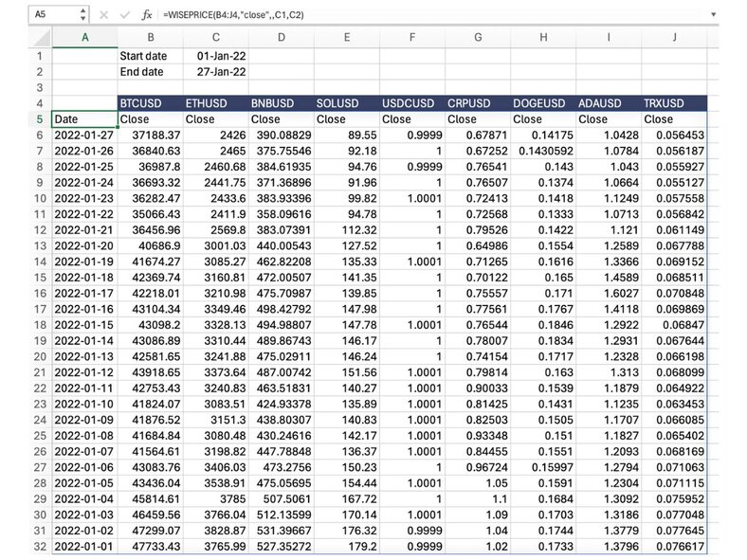Select the BTCUSD header cell
Screen dimensions: 747x560
tap(150, 102)
